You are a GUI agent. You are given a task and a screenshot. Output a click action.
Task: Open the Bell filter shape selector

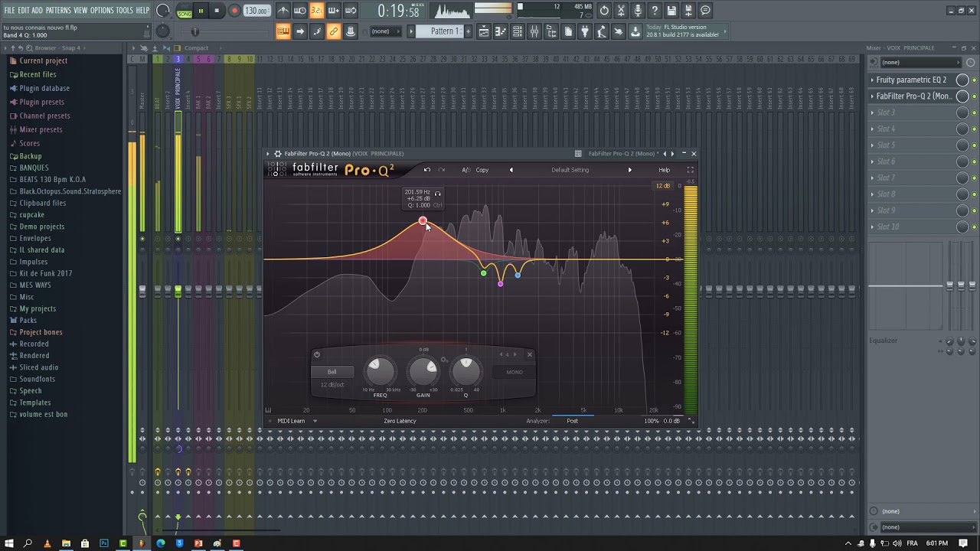(x=332, y=372)
